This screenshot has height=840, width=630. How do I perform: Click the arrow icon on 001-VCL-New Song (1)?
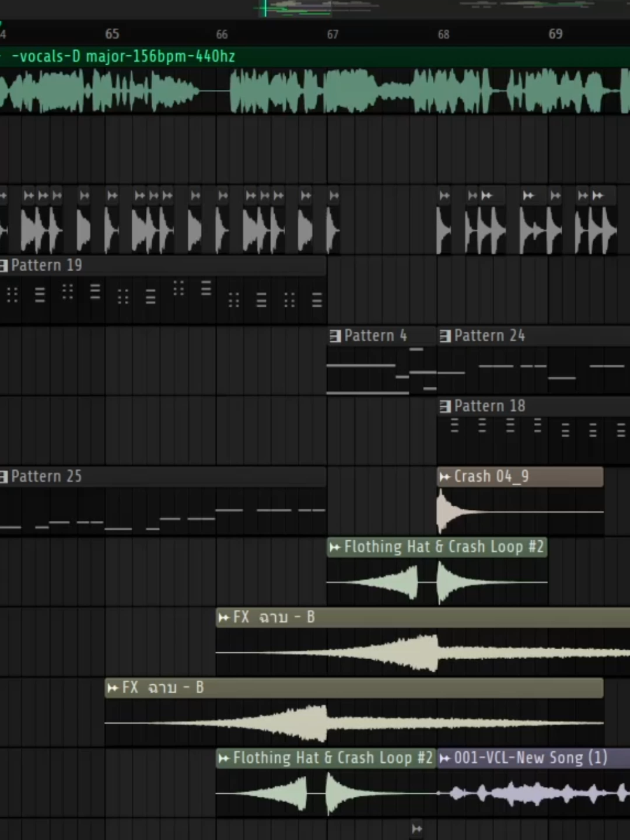click(444, 758)
